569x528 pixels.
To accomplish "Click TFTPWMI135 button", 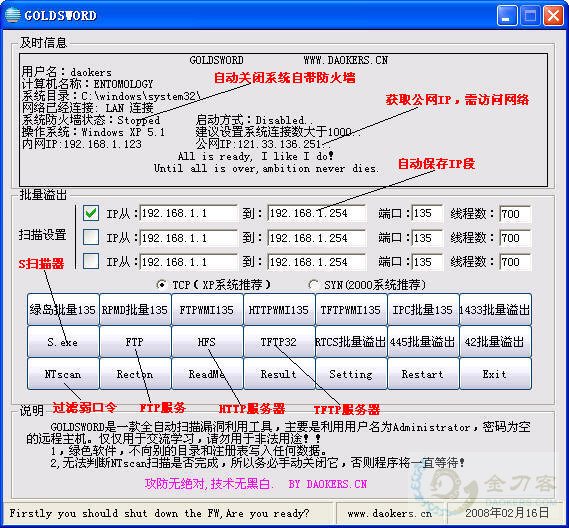I will coord(351,310).
